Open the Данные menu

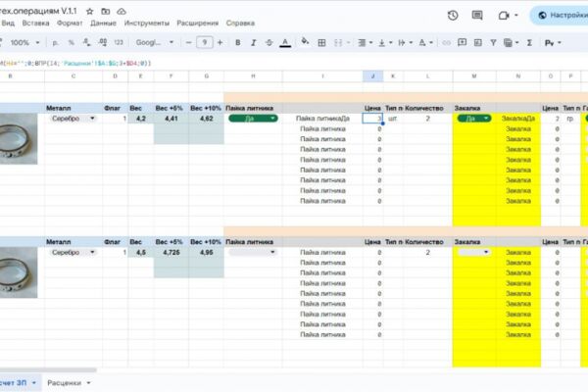[x=103, y=23]
